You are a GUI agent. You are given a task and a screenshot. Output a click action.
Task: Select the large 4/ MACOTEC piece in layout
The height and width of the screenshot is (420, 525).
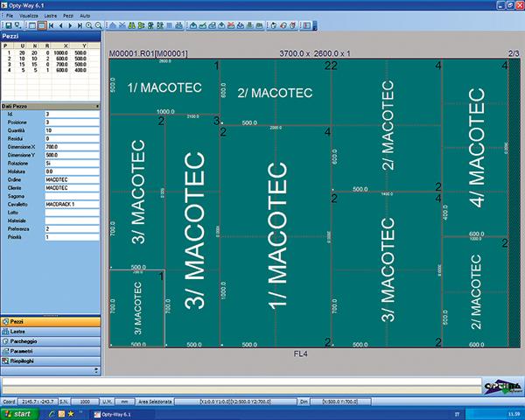point(476,148)
